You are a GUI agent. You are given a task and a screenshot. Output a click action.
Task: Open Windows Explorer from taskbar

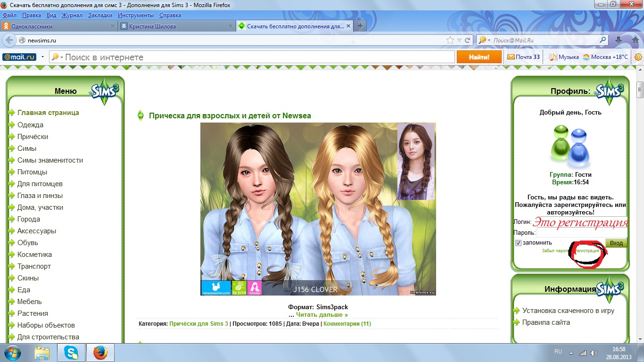42,353
